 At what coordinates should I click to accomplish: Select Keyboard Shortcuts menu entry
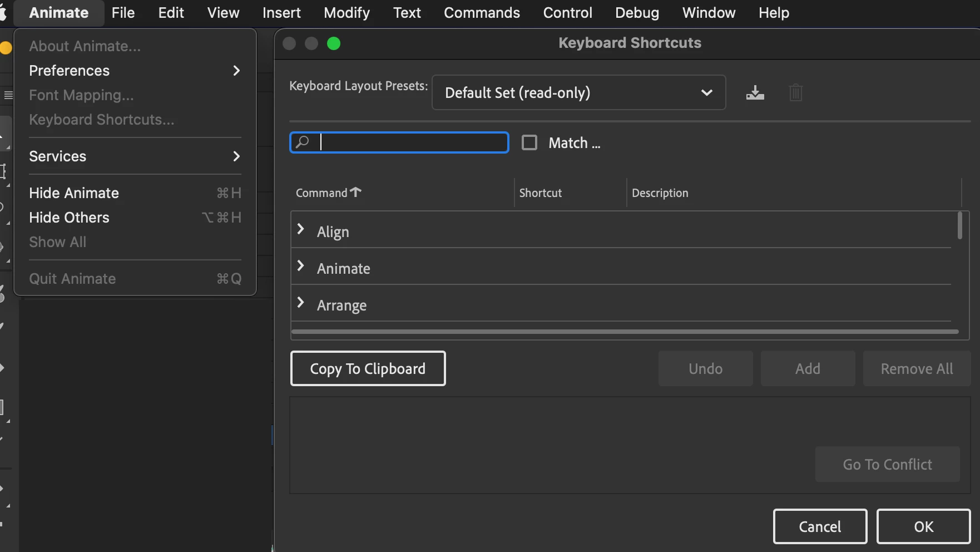tap(135, 120)
